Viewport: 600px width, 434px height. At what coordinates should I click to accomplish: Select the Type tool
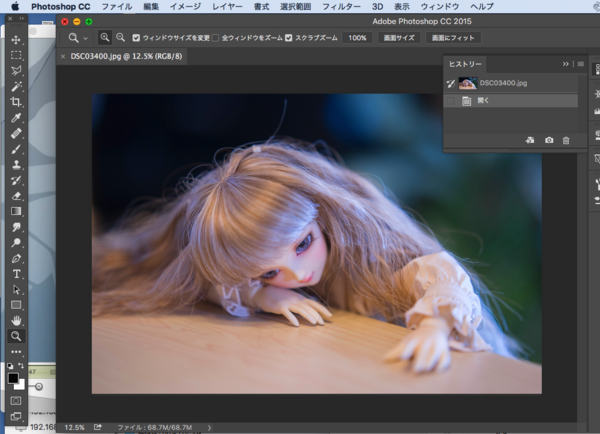pos(16,274)
